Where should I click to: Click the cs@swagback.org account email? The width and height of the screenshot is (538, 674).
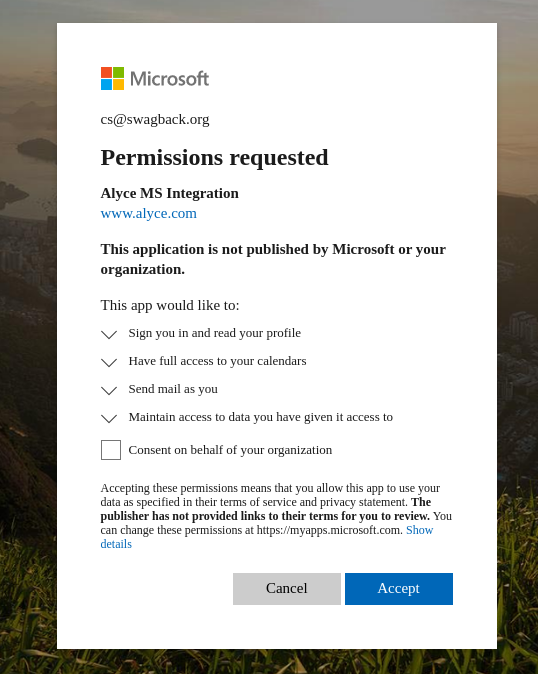point(155,119)
